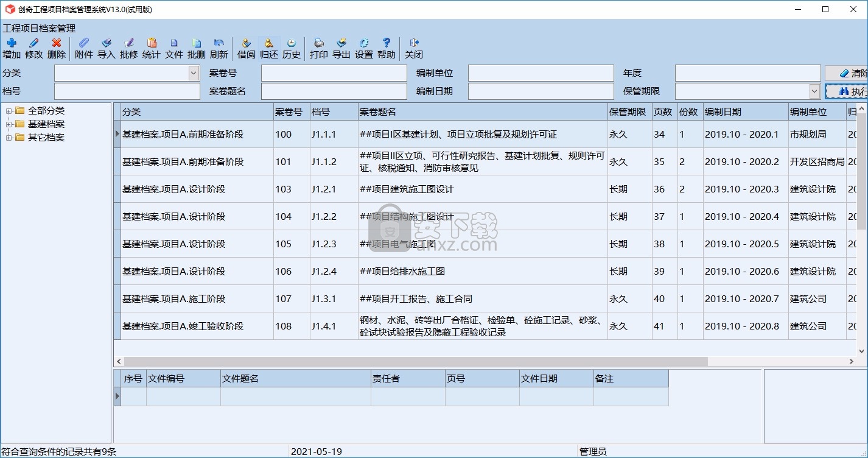Click the horizontal scrollbar of main grid
Image resolution: width=868 pixels, height=458 pixels.
[416, 361]
